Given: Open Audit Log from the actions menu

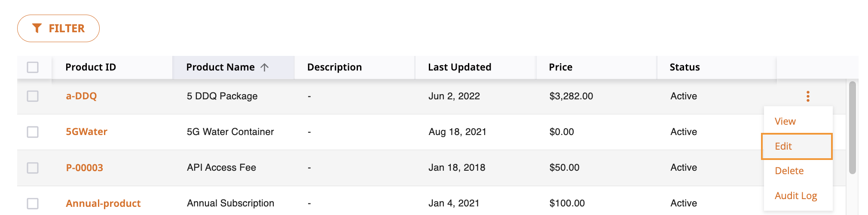Looking at the screenshot, I should (x=796, y=196).
